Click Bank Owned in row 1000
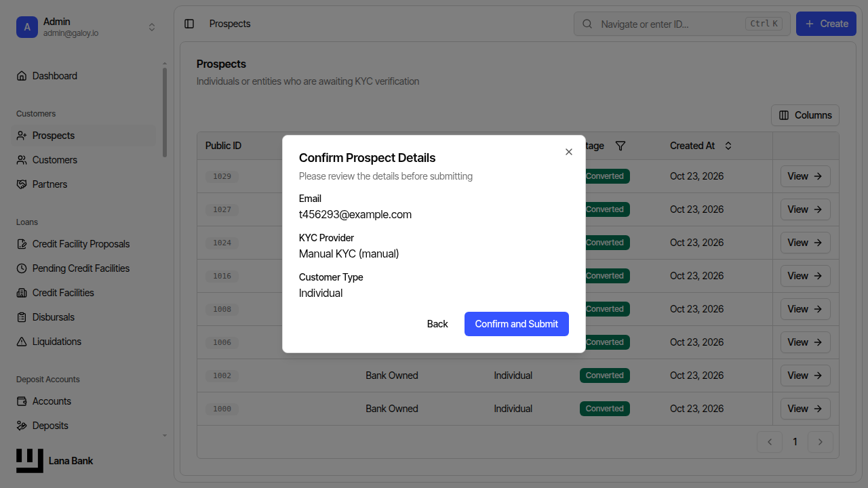 click(x=392, y=409)
